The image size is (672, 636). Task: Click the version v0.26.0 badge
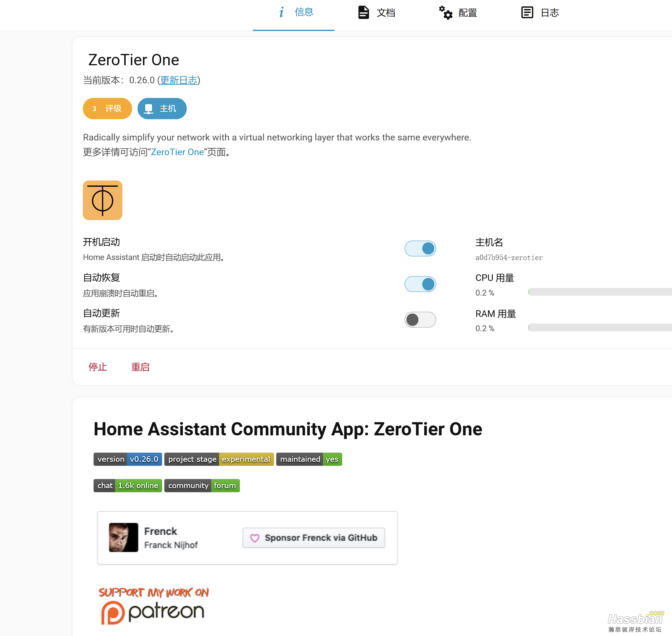pos(128,459)
